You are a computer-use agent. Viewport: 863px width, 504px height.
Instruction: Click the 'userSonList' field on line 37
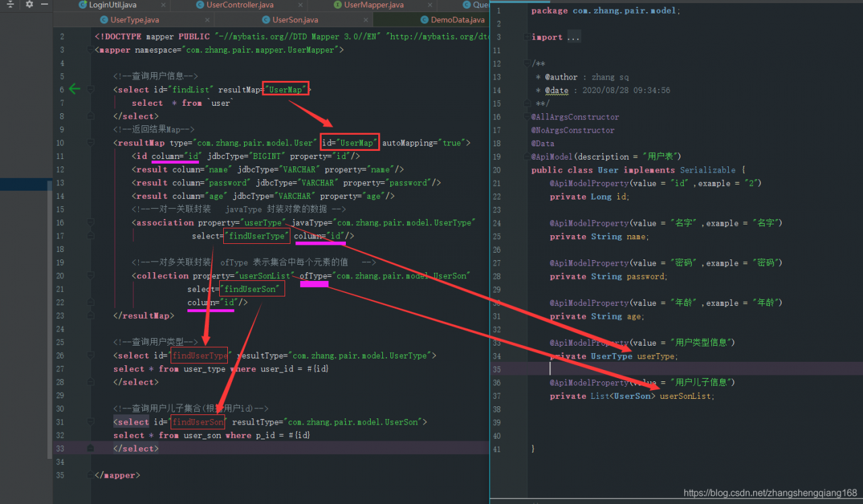[684, 396]
